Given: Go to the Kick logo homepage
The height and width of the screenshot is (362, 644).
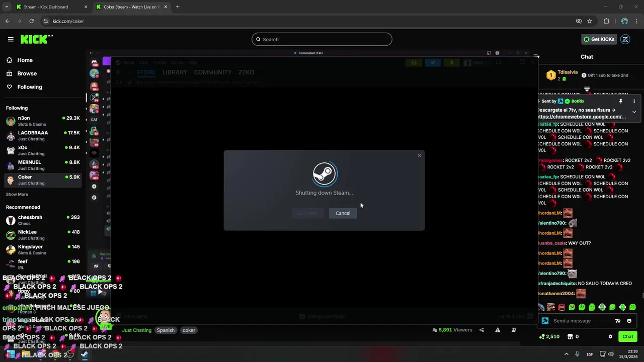Looking at the screenshot, I should [x=36, y=39].
